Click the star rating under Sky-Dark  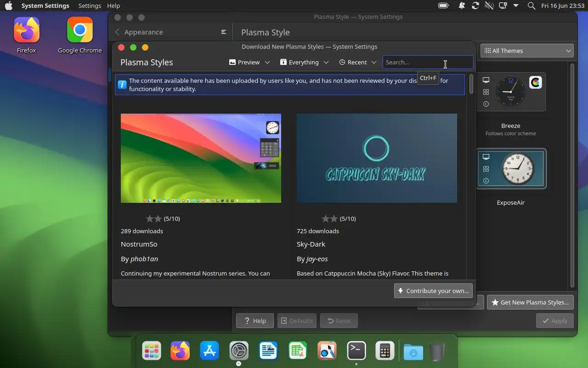click(330, 218)
